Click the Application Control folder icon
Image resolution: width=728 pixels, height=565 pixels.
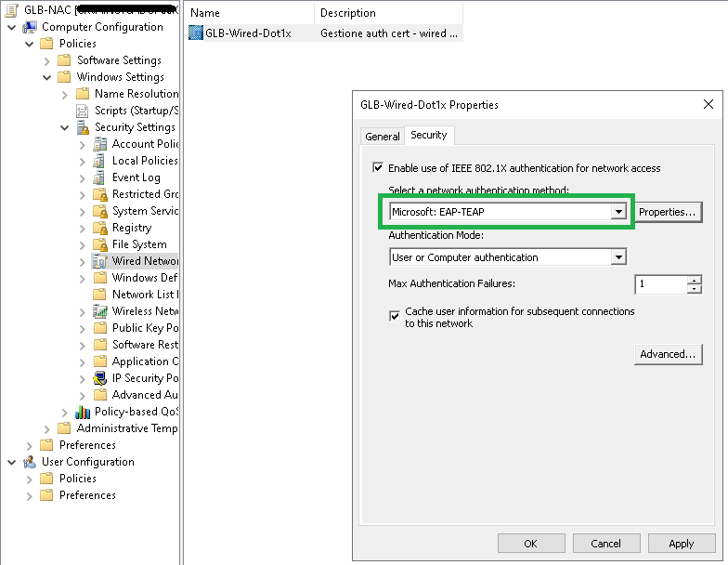coord(100,361)
